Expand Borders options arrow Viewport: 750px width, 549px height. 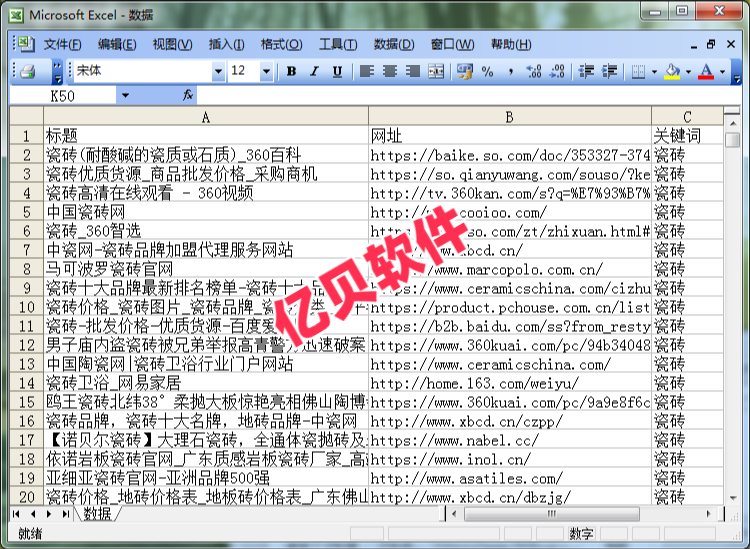point(654,72)
